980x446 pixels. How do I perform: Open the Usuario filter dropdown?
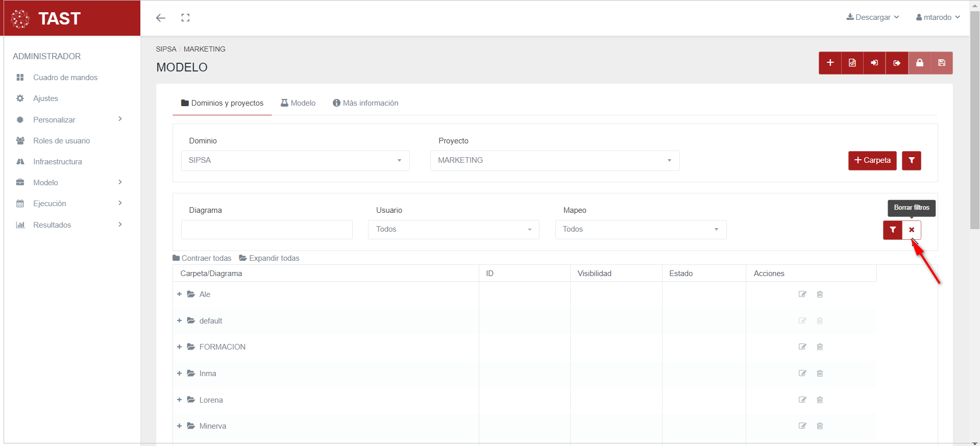(453, 230)
